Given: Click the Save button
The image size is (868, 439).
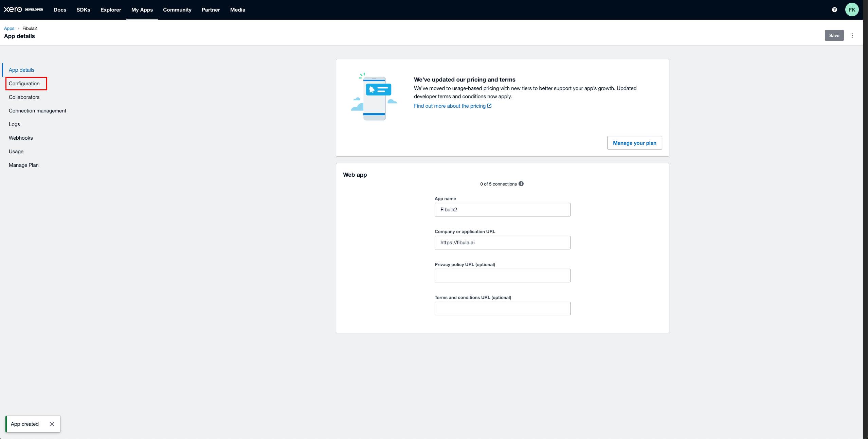Looking at the screenshot, I should 834,35.
